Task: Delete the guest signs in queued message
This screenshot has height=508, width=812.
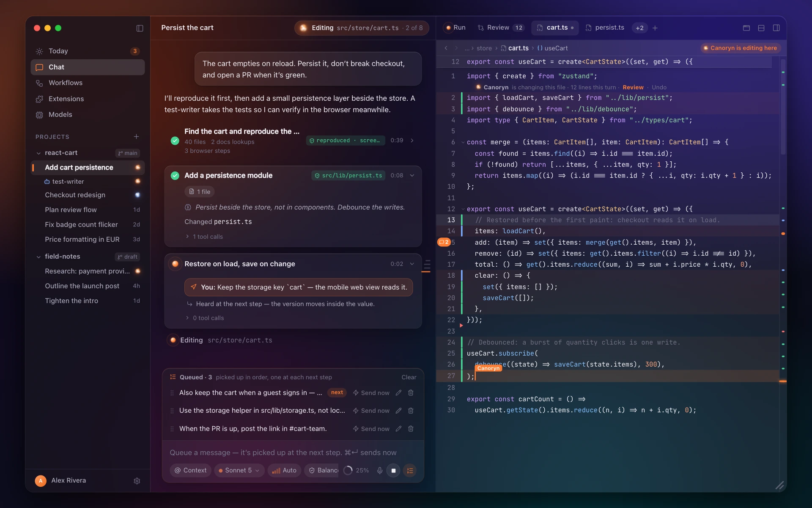Action: click(x=411, y=393)
